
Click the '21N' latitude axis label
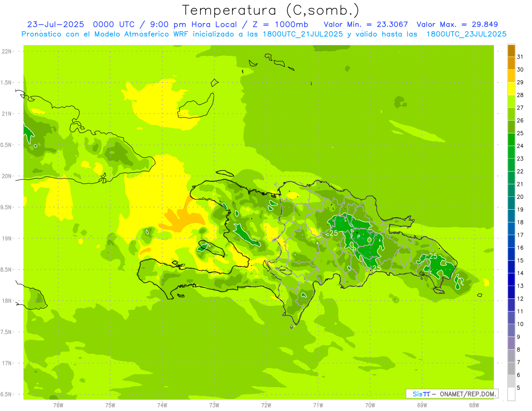click(7, 114)
